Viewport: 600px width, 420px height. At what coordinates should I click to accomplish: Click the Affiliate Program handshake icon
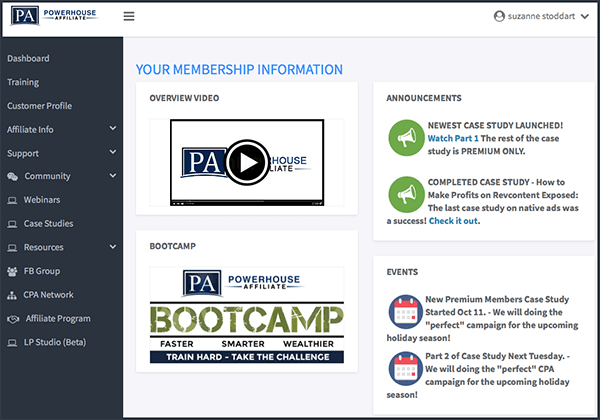coord(13,319)
